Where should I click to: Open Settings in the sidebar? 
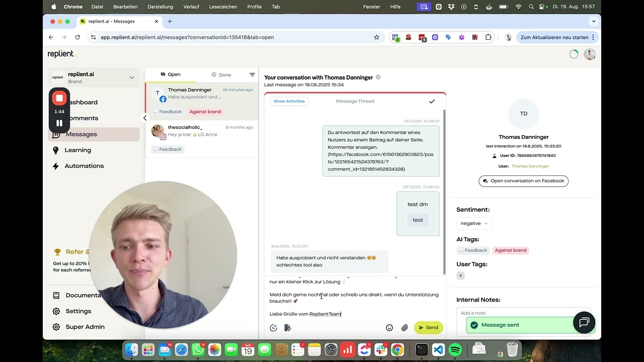[x=78, y=311]
